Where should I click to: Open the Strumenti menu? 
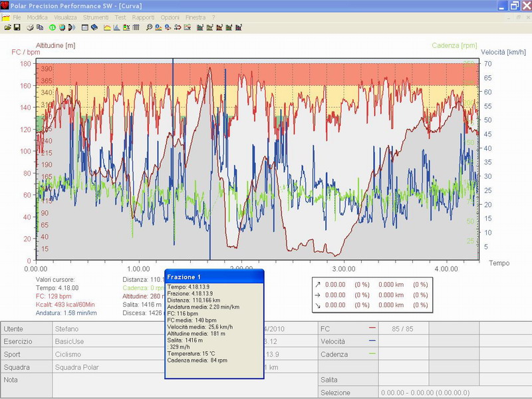(x=96, y=16)
